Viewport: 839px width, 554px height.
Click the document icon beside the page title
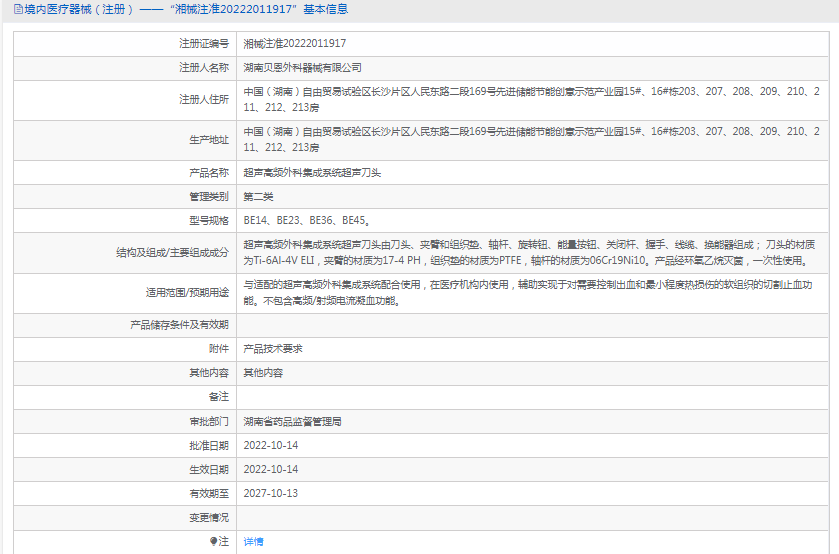point(18,9)
